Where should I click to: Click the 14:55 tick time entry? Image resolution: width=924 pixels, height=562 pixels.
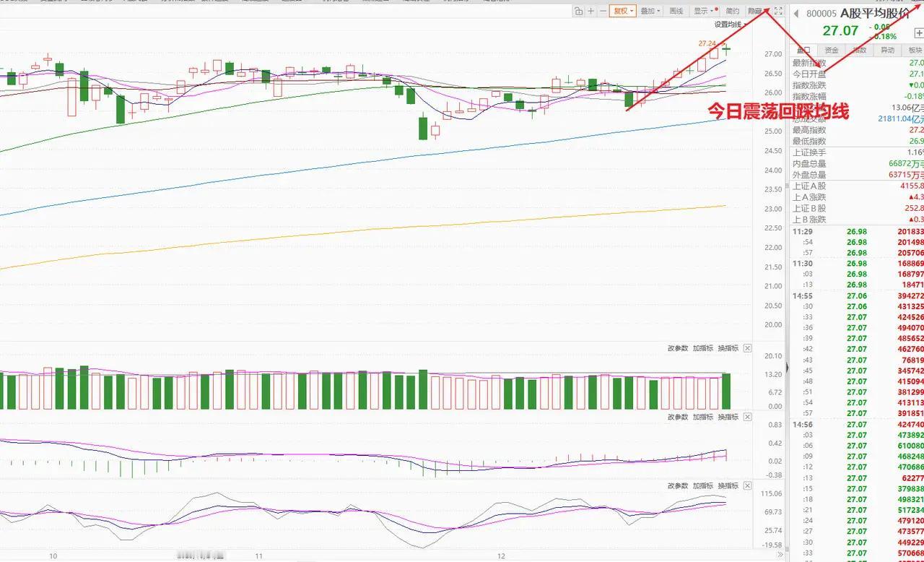(x=802, y=296)
